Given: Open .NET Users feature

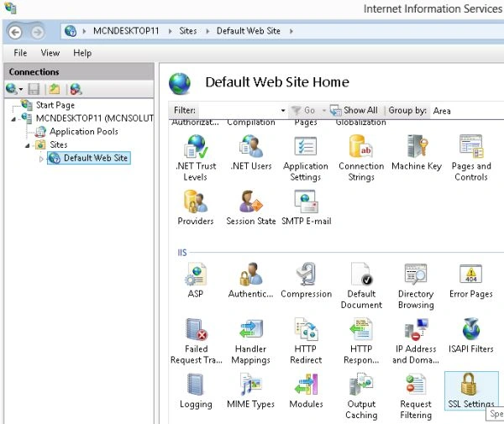Looking at the screenshot, I should click(251, 153).
